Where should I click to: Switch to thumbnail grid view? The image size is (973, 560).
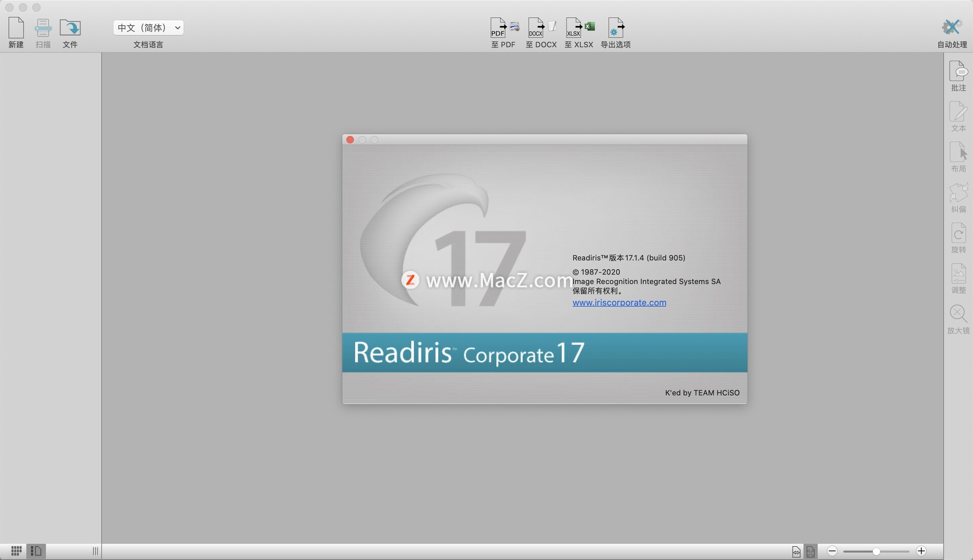click(x=16, y=551)
